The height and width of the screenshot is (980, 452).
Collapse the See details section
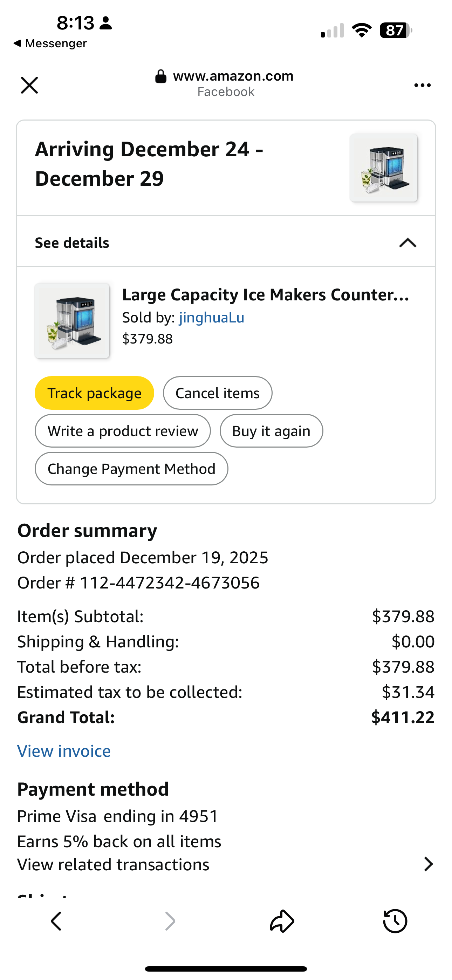[x=408, y=243]
